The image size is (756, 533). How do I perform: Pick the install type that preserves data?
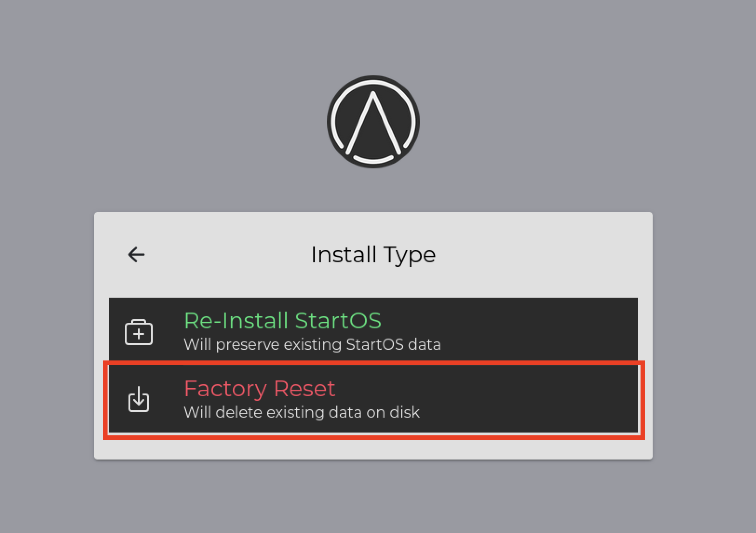[x=373, y=331]
